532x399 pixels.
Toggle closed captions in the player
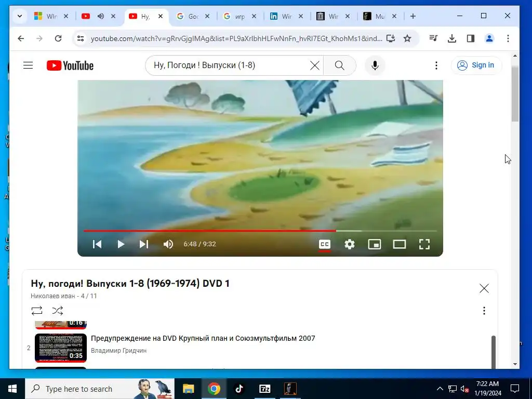point(325,244)
